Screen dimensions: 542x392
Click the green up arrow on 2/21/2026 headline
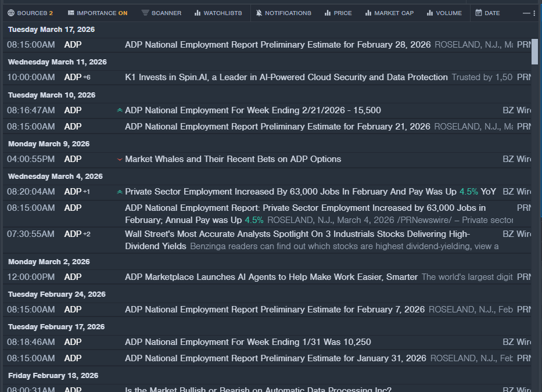tap(120, 110)
